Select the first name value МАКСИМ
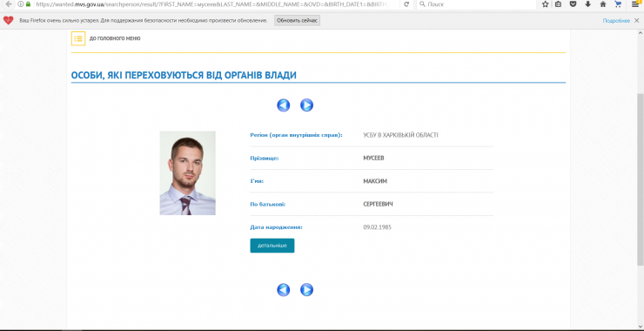This screenshot has height=331, width=644. click(375, 181)
